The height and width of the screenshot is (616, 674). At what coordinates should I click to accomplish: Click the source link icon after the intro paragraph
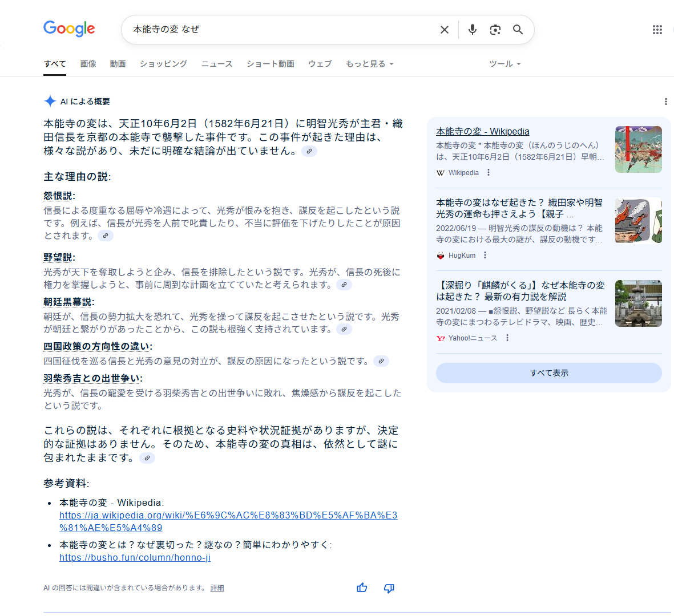309,151
